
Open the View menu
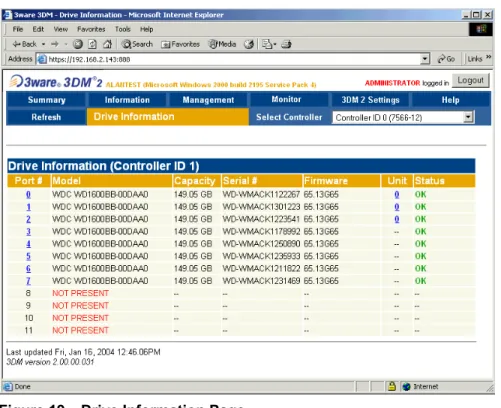pos(61,29)
